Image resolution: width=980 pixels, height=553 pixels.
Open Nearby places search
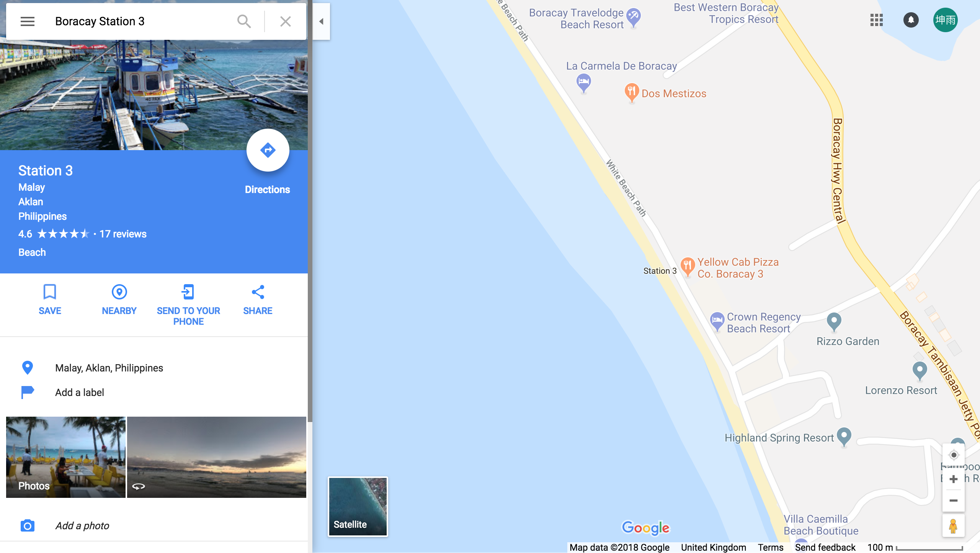tap(119, 299)
